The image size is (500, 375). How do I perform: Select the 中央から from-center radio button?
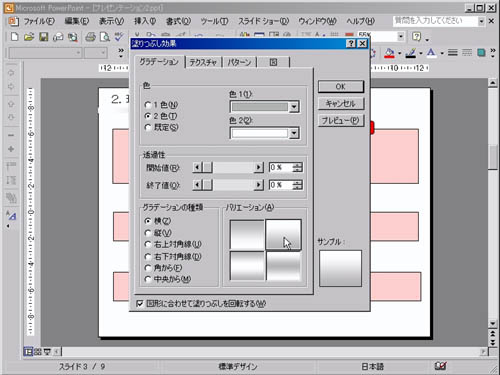[x=148, y=279]
